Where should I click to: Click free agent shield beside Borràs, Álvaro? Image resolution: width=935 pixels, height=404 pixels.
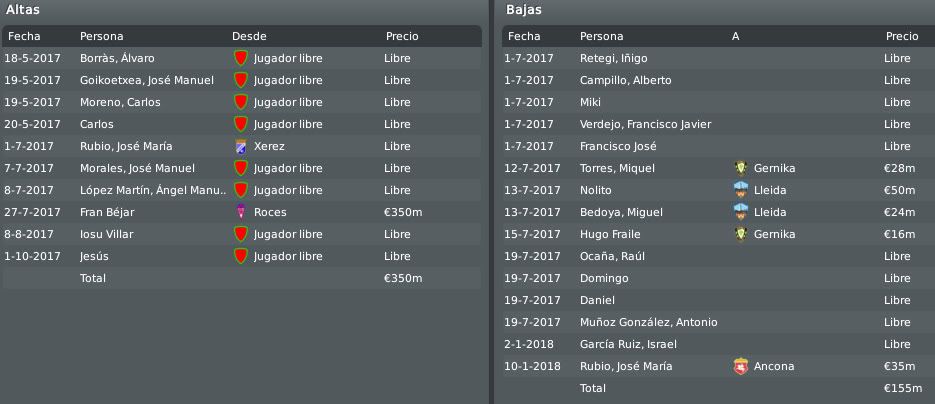(x=241, y=58)
